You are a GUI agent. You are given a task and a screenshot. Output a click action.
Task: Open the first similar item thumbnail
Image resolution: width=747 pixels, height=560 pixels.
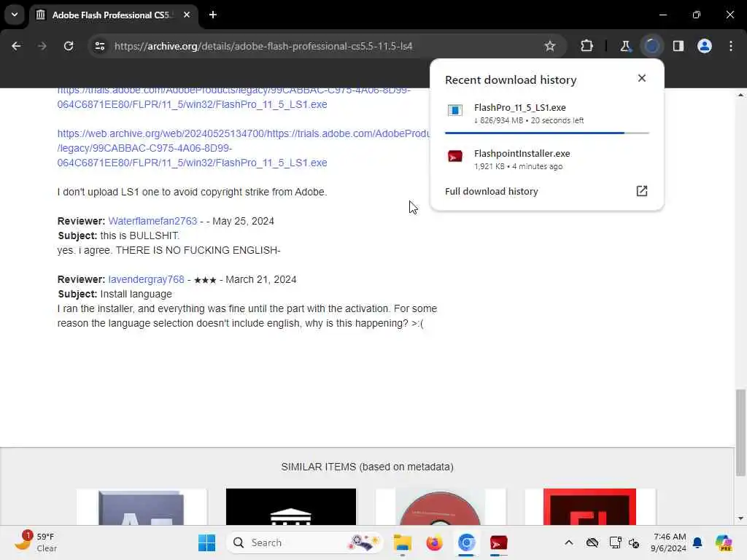coord(142,507)
